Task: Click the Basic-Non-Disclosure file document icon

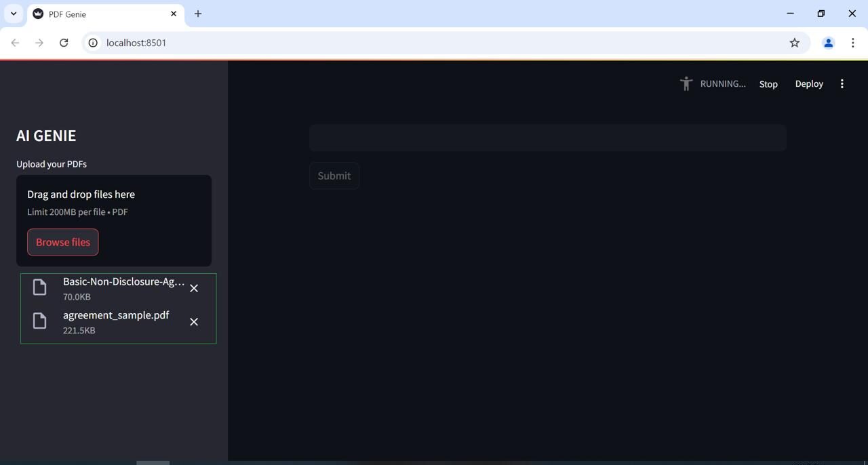Action: click(40, 287)
